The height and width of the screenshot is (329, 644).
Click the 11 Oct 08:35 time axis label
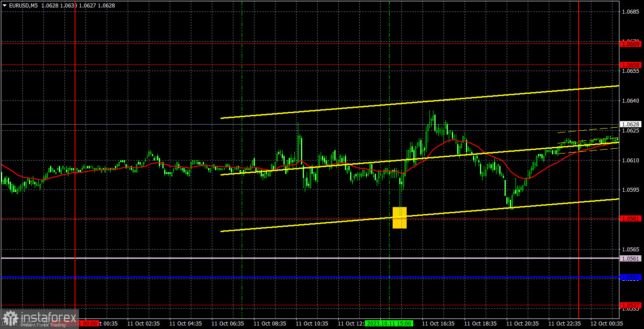pos(269,323)
